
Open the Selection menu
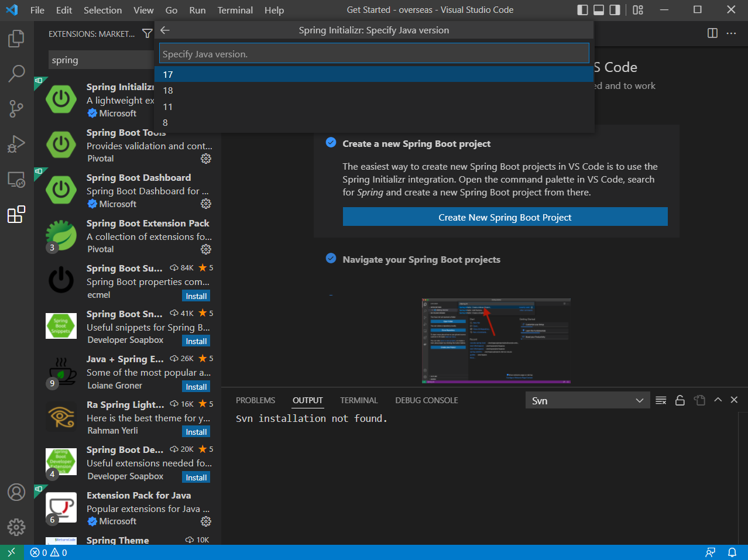pyautogui.click(x=103, y=10)
